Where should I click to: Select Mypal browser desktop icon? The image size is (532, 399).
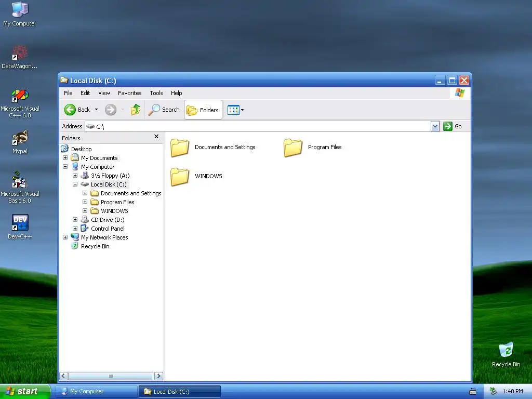(20, 142)
